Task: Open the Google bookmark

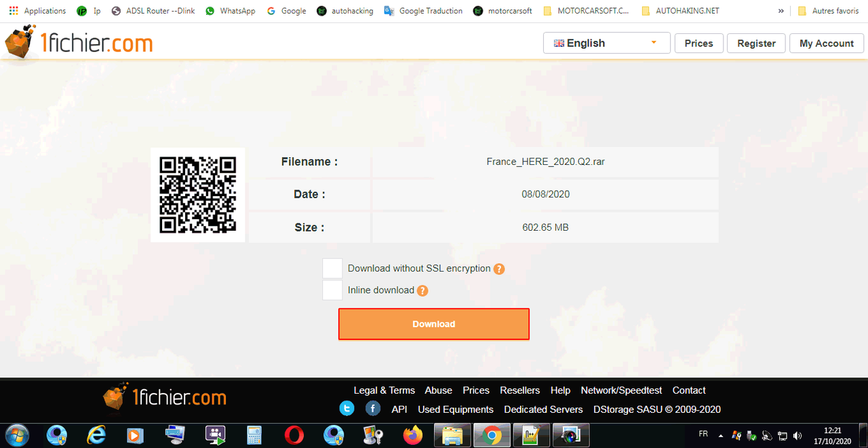Action: click(286, 11)
